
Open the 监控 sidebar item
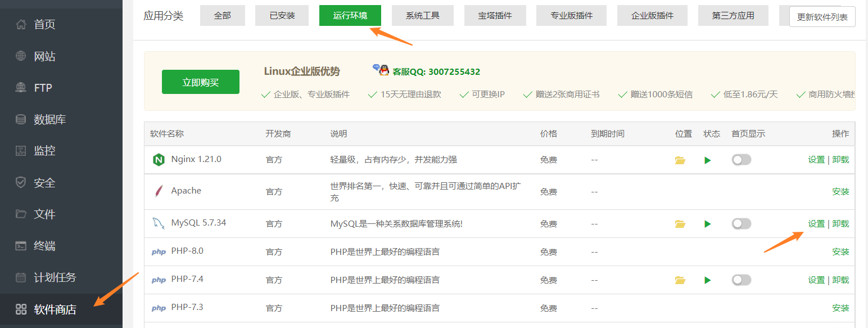[x=61, y=151]
